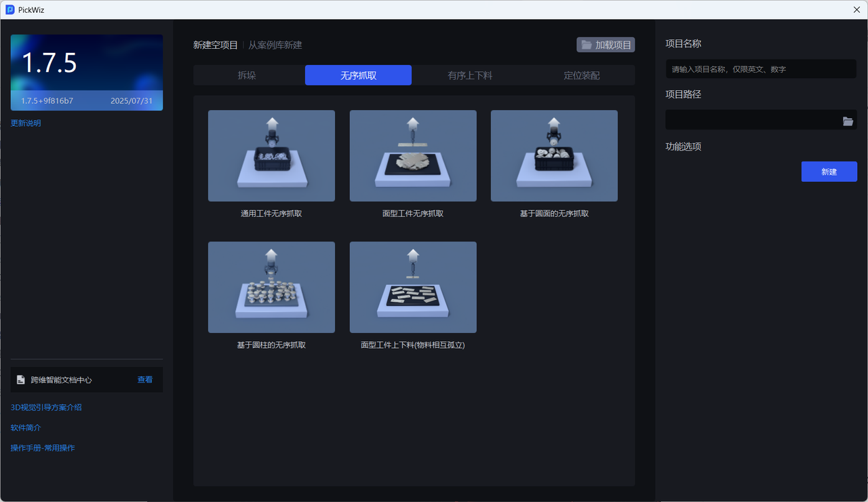This screenshot has height=502, width=868.
Task: Switch to 从案例库新建 mode
Action: (275, 45)
